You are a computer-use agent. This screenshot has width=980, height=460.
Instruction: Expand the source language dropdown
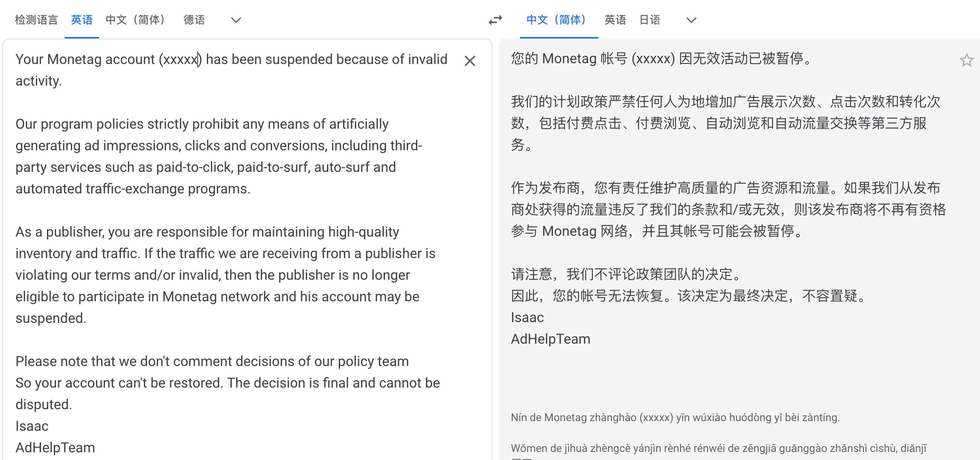236,20
